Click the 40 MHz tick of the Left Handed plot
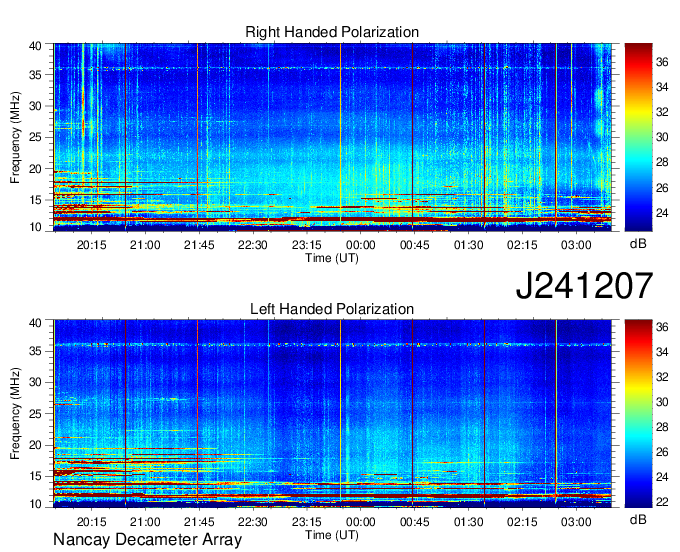680x552 pixels. pyautogui.click(x=35, y=323)
